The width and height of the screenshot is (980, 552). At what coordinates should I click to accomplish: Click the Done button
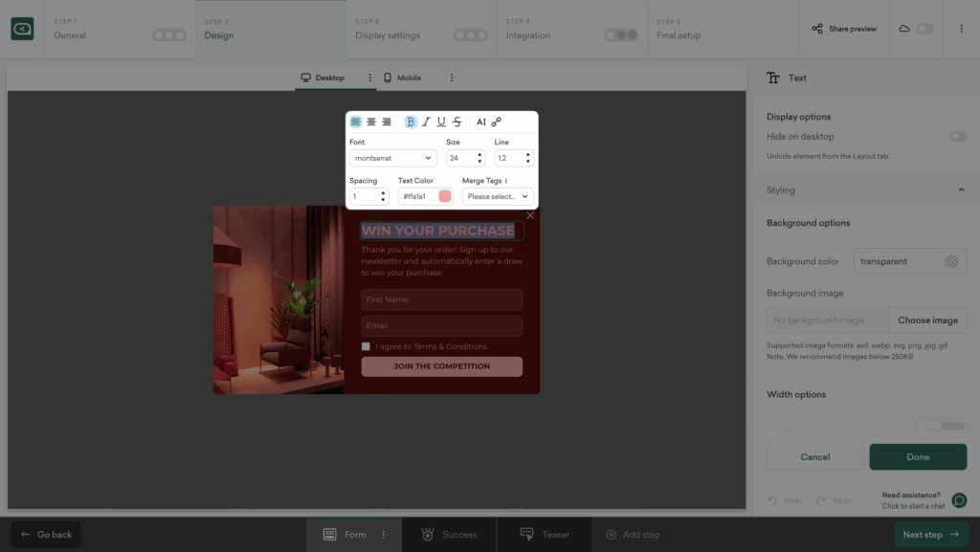[918, 457]
